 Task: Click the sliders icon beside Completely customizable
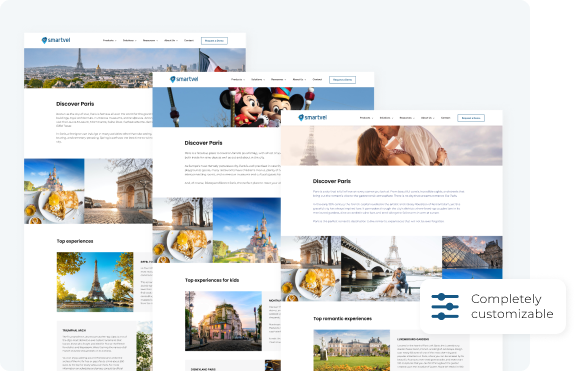click(445, 306)
